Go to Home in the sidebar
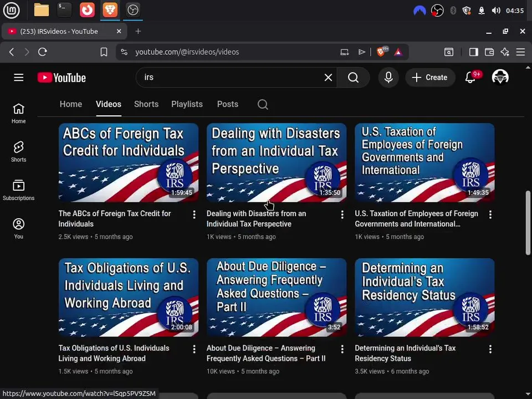 pos(19,113)
